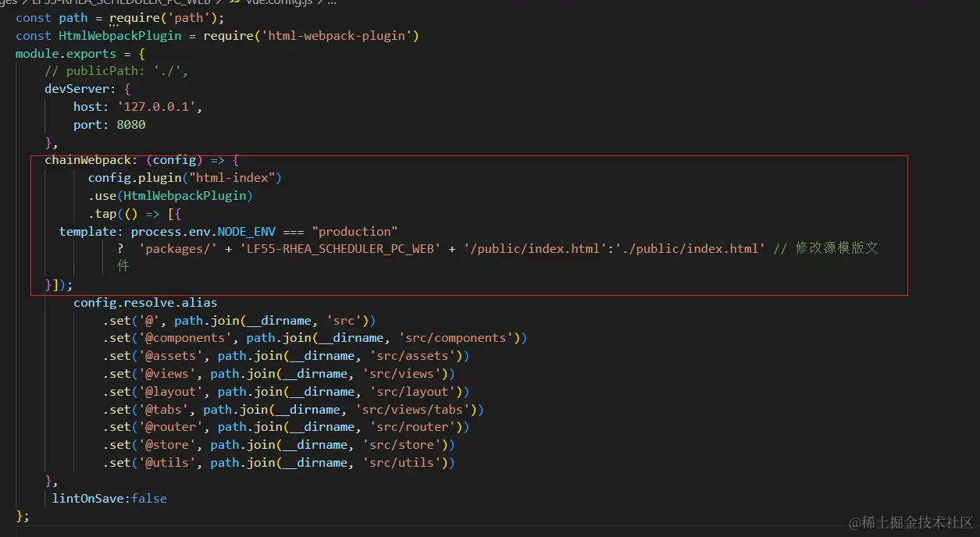
Task: Click the 'src/layout' path string
Action: [x=413, y=392]
